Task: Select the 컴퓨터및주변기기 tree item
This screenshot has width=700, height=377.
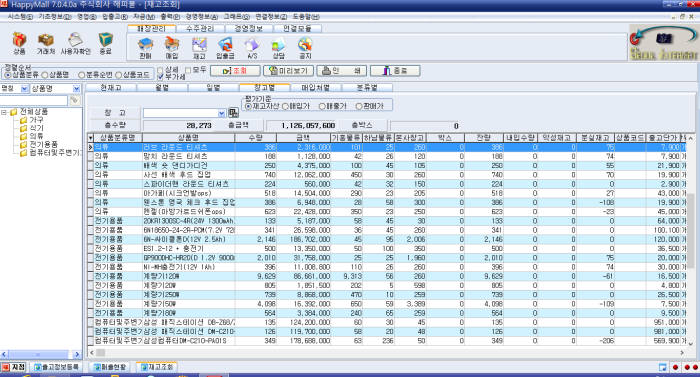Action: [x=55, y=153]
